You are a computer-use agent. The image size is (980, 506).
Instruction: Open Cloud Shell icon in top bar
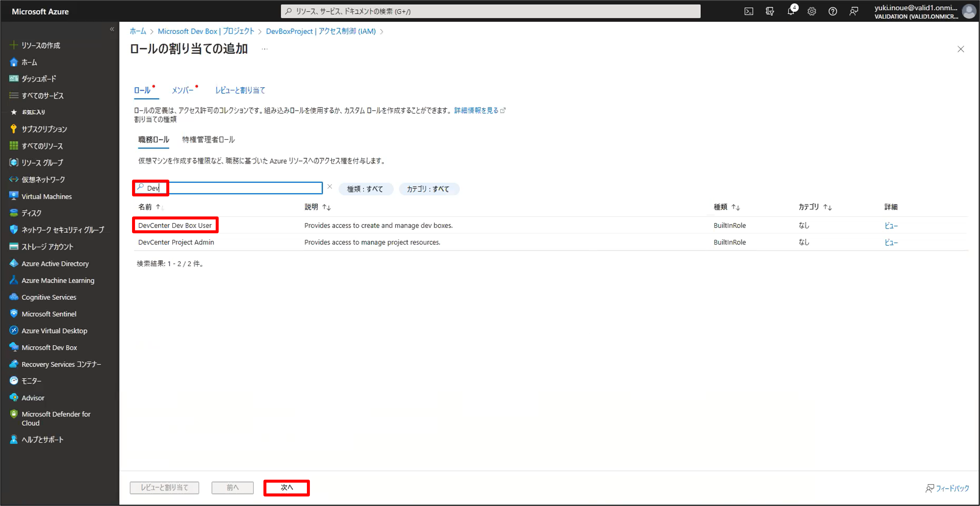748,12
